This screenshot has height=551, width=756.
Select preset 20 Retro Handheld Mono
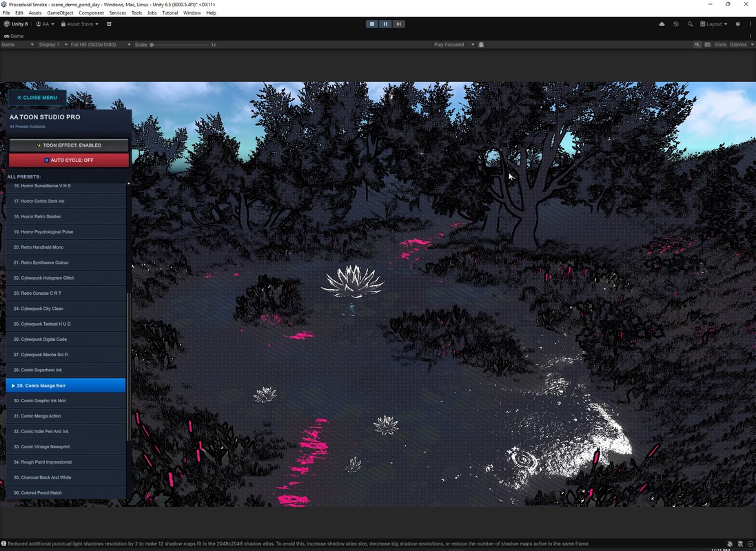66,247
